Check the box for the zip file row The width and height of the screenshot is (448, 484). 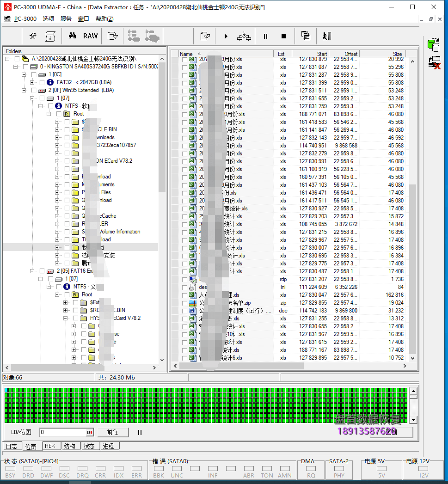coord(184,303)
